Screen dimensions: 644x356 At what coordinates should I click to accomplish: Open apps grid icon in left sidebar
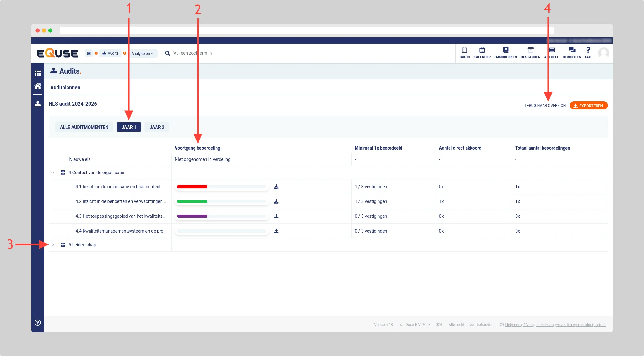coord(38,73)
